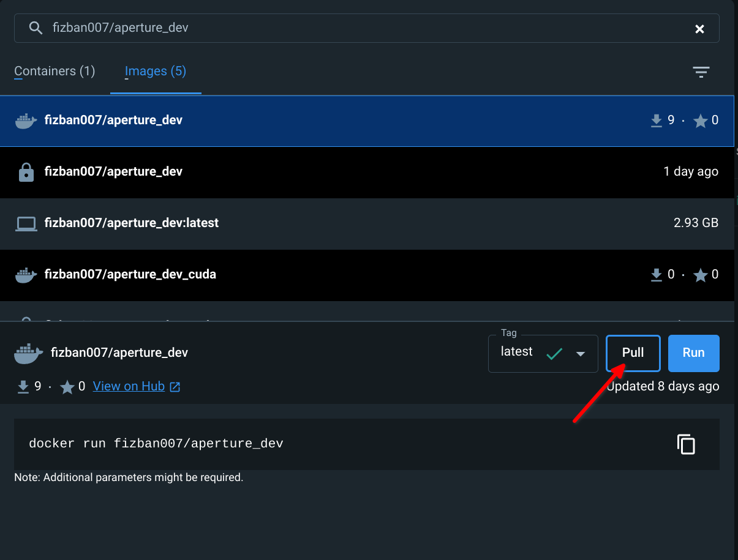Open the Tag dropdown showing latest
738x560 pixels.
[x=543, y=353]
